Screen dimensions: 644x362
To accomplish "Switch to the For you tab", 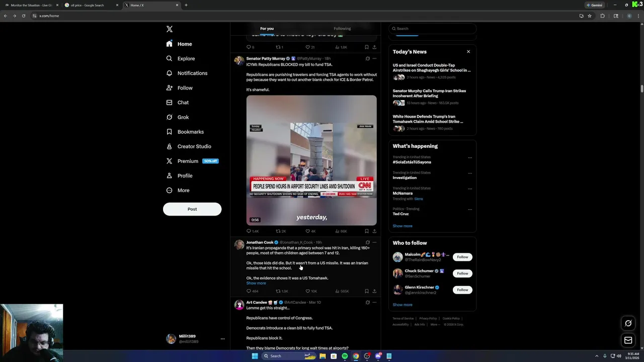I will [x=267, y=29].
